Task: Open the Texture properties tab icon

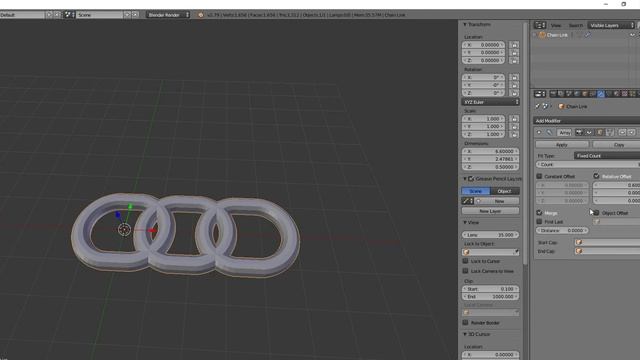Action: (x=624, y=94)
